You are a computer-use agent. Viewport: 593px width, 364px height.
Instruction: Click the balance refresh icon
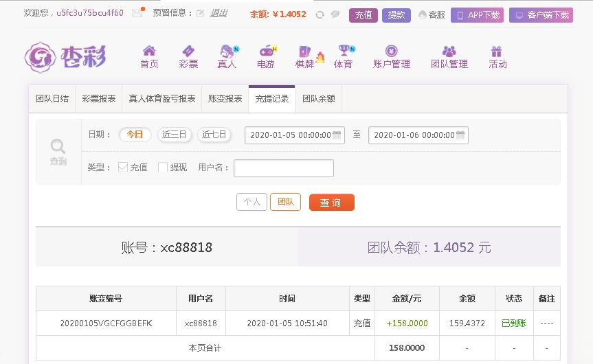320,14
